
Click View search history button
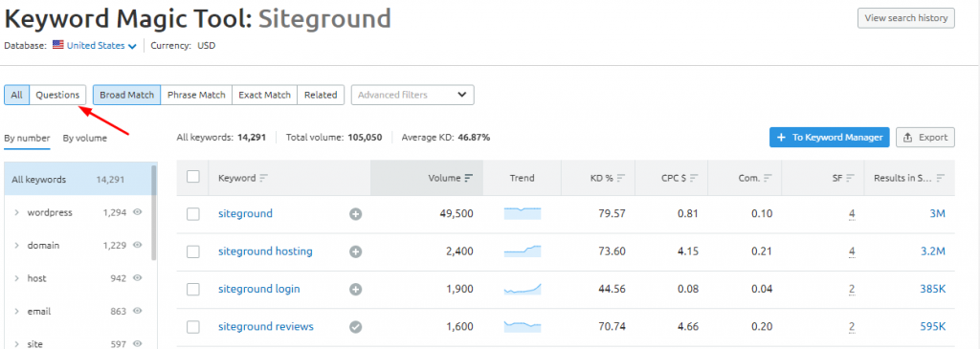tap(906, 18)
